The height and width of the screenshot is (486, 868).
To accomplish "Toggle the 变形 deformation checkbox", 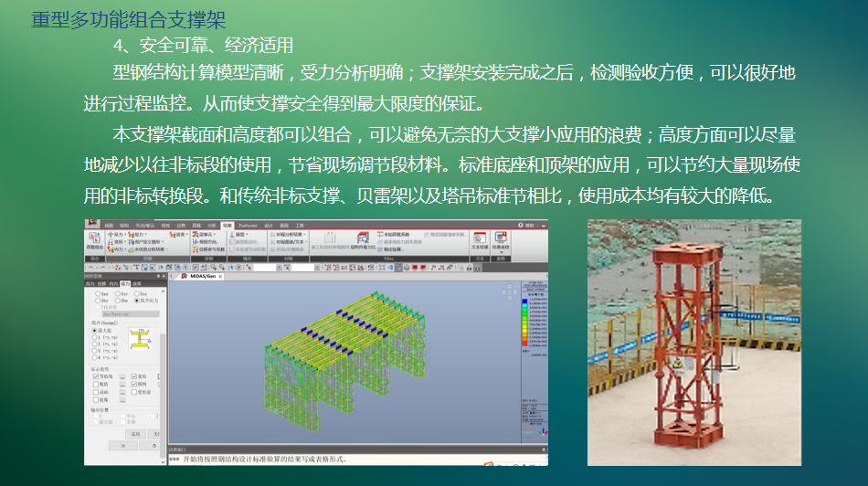I will 134,376.
